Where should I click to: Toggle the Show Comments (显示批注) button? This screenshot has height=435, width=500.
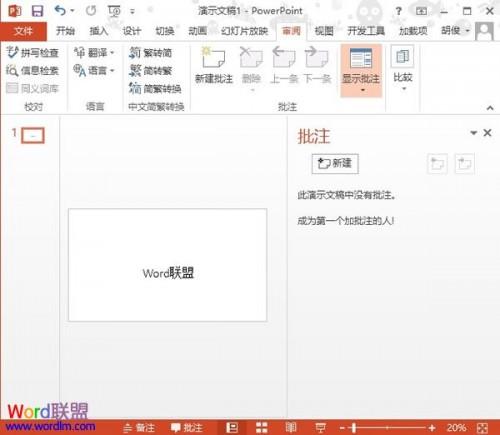coord(361,70)
